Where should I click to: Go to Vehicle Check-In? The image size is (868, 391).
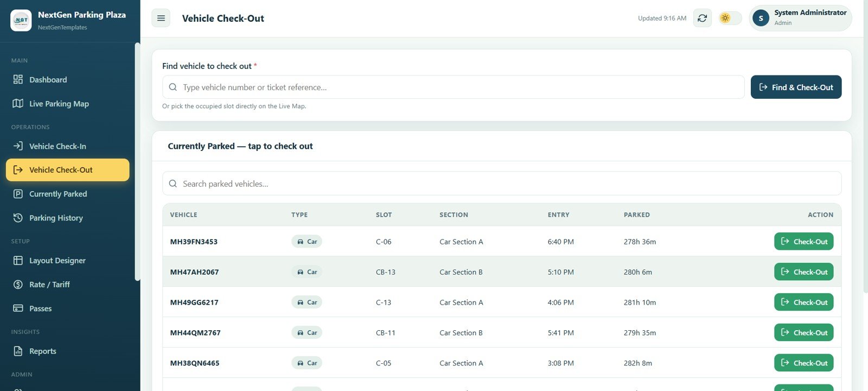click(x=67, y=146)
